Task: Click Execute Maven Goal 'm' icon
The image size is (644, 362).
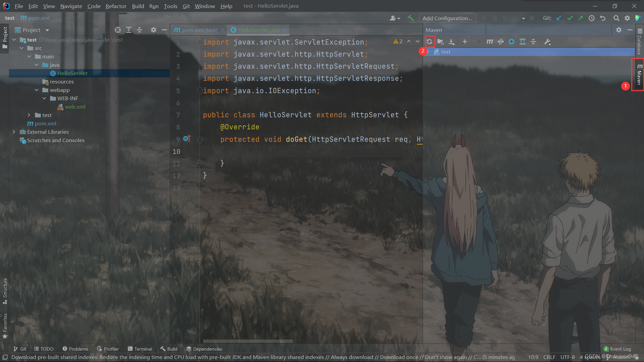Action: coord(489,42)
